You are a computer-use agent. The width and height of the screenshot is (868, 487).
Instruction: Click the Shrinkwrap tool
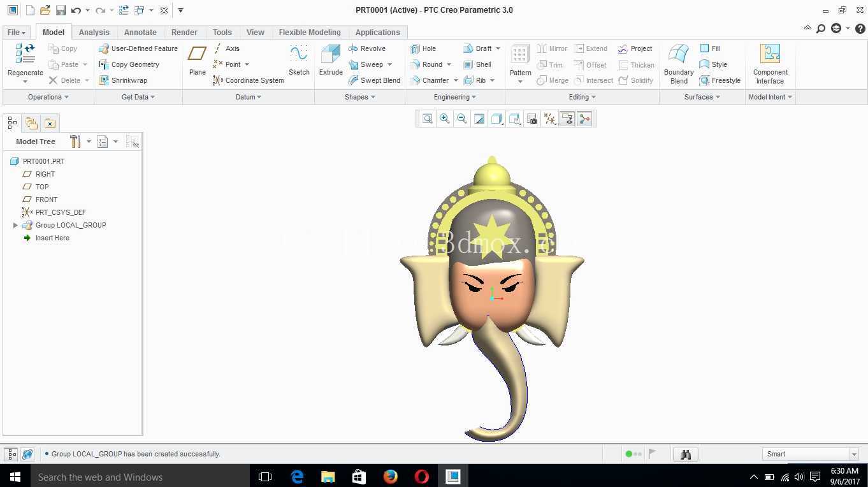pos(123,80)
